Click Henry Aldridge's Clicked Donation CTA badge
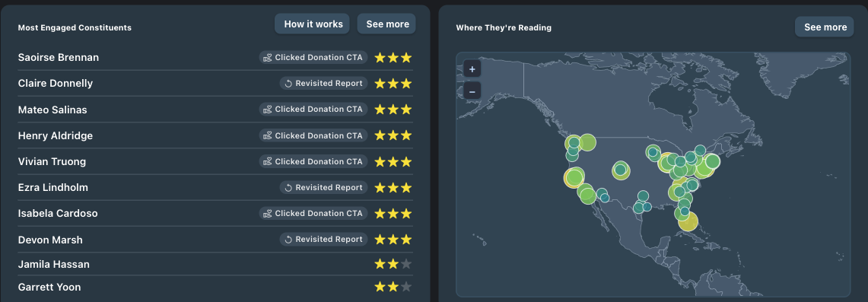 pos(313,135)
